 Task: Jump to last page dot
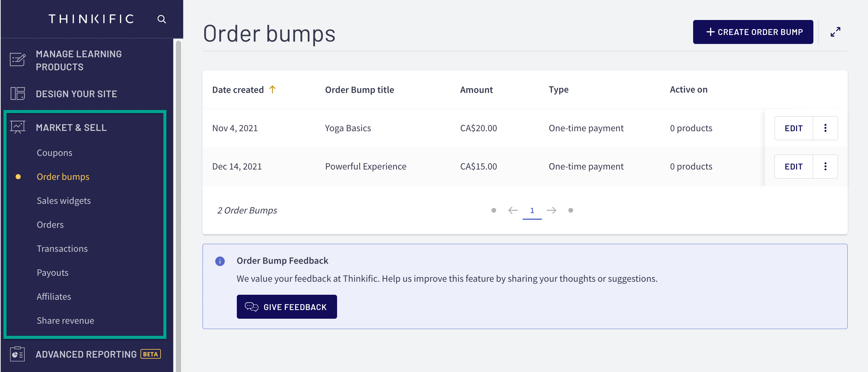[571, 210]
